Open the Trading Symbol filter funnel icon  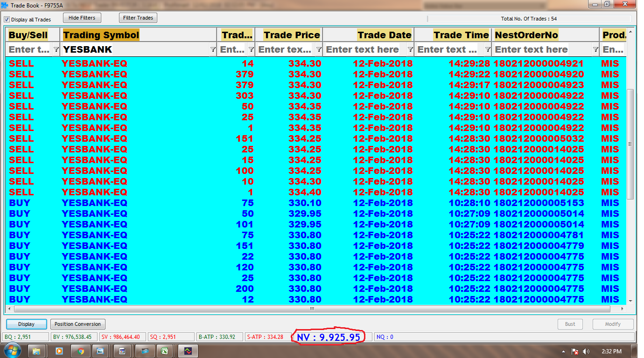[x=213, y=49]
